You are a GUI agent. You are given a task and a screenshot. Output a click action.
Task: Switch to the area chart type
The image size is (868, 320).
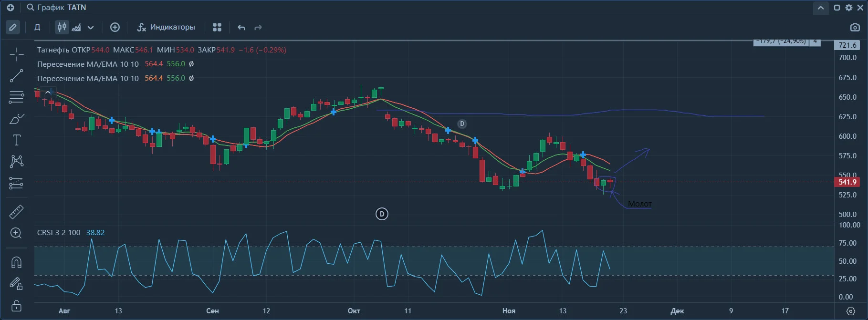[x=76, y=27]
